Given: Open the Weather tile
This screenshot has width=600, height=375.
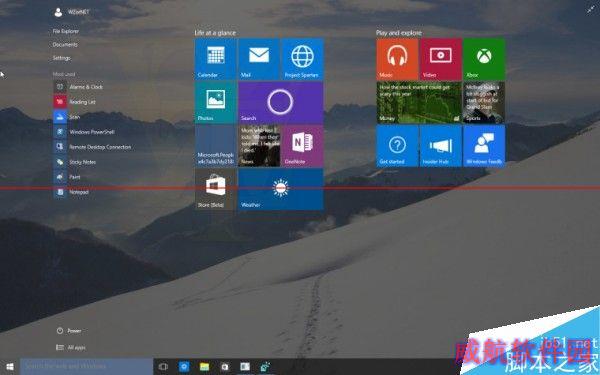Looking at the screenshot, I should click(280, 189).
